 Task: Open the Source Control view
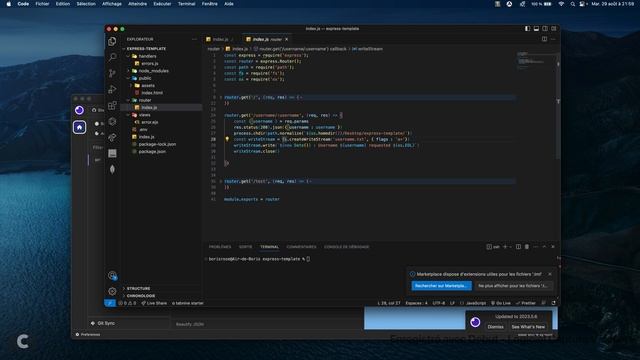pos(112,73)
